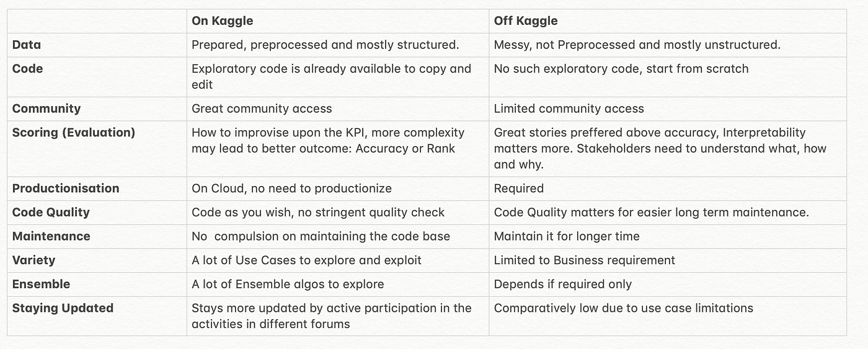Click the 'Limited community access' cell

coord(569,108)
